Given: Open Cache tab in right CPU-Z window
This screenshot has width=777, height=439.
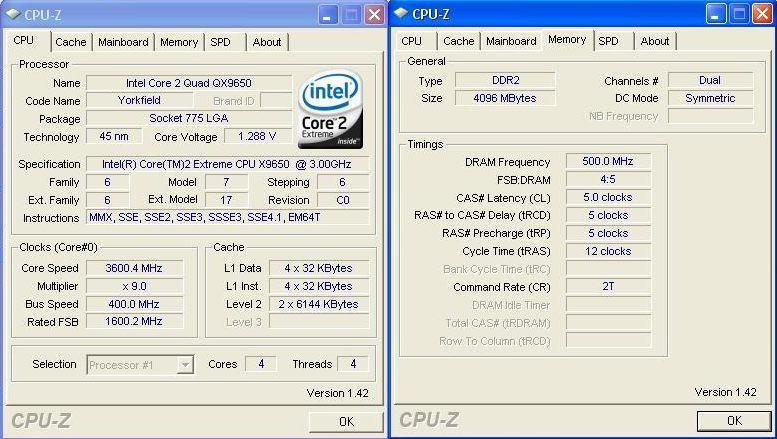Looking at the screenshot, I should pyautogui.click(x=459, y=41).
